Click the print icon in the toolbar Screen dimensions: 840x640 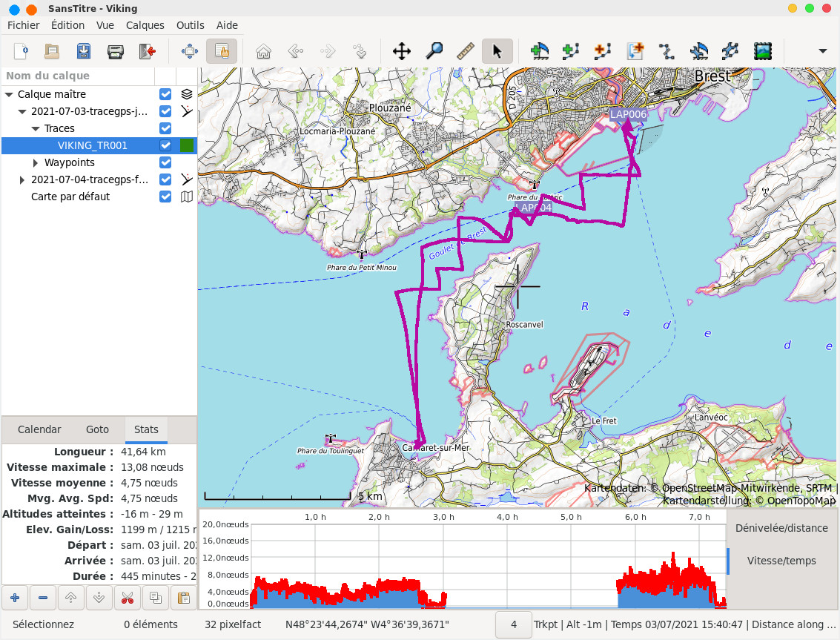(115, 51)
